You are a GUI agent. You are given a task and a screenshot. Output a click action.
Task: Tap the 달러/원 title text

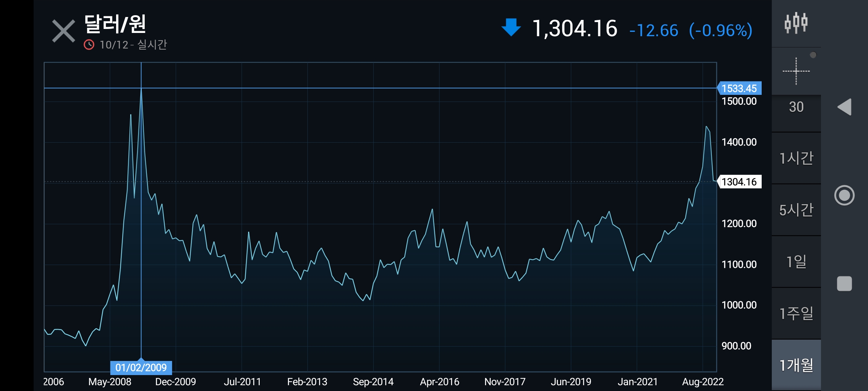(115, 24)
